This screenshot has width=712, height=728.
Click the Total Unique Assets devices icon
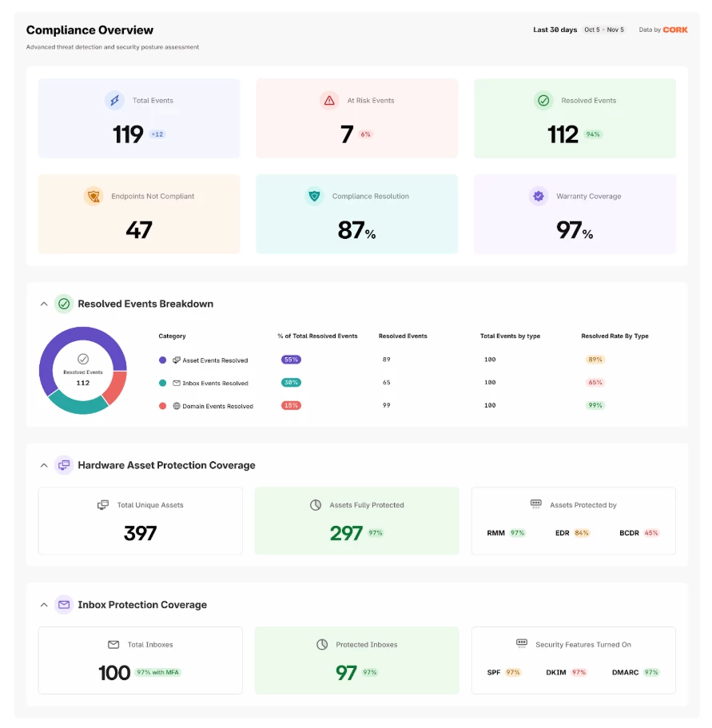tap(103, 505)
